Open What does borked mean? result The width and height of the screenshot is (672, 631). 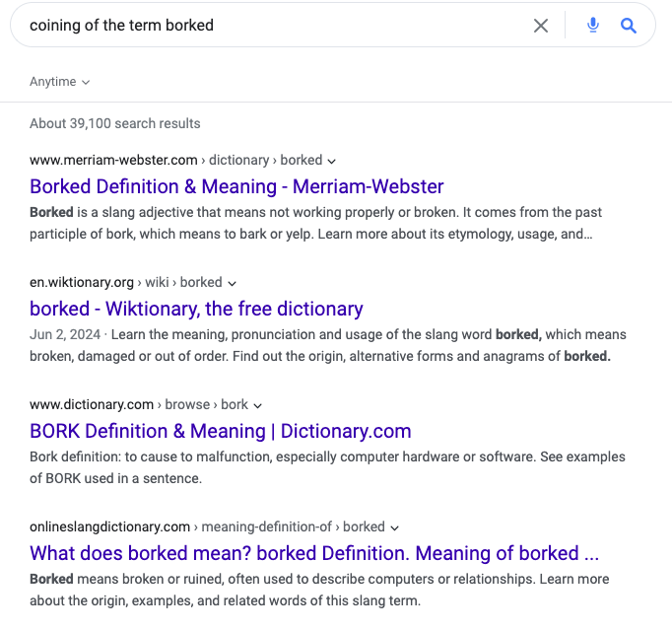(x=314, y=553)
